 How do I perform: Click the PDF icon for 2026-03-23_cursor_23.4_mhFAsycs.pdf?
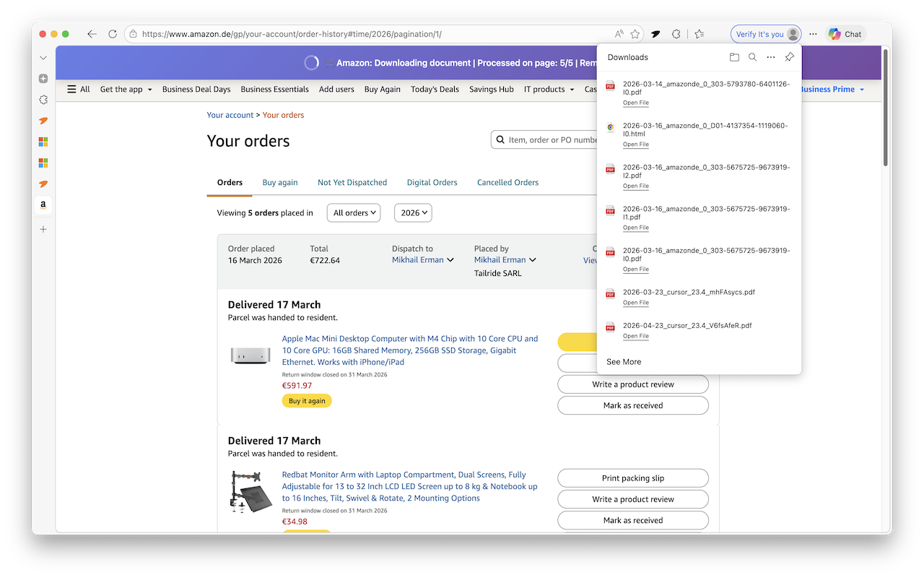(610, 293)
